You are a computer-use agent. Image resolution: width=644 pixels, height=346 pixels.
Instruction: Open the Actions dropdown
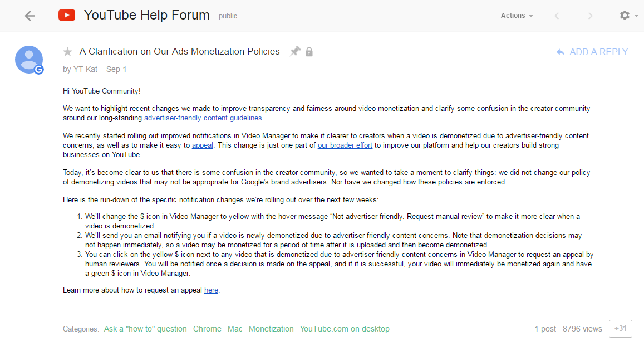pos(517,16)
